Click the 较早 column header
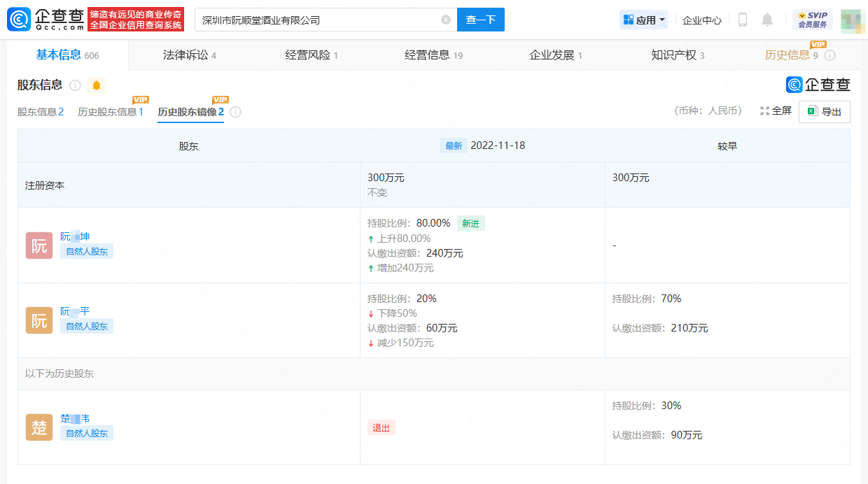 pyautogui.click(x=727, y=146)
